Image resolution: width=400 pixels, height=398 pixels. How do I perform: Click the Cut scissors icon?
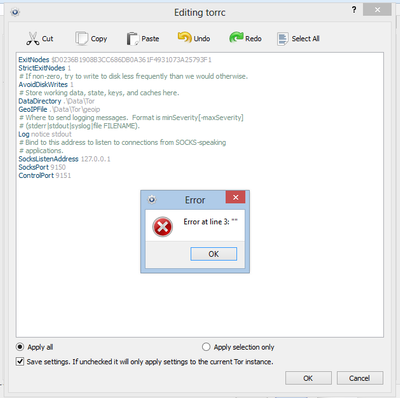point(33,39)
